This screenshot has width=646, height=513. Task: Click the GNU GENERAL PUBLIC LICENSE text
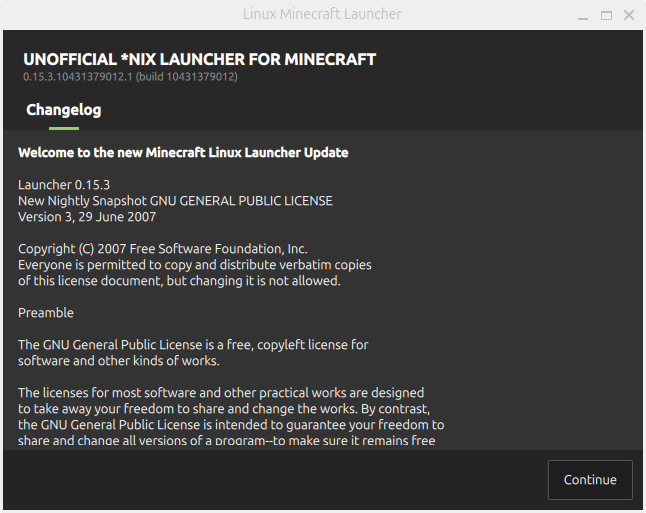pyautogui.click(x=241, y=201)
